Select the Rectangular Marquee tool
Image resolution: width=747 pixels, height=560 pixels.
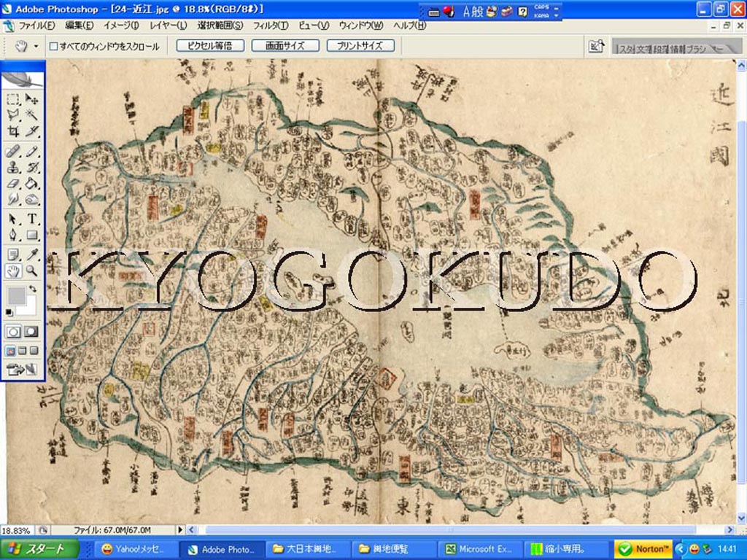[x=13, y=99]
